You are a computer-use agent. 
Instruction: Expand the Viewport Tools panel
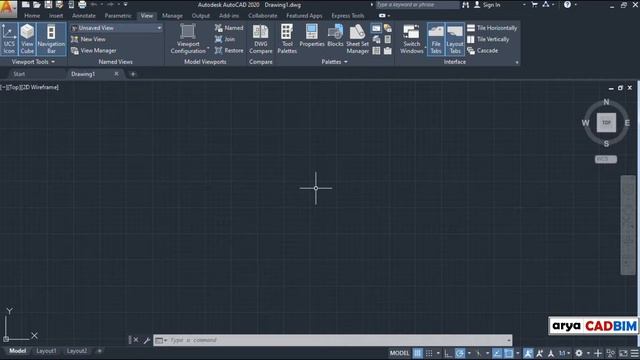pos(33,62)
